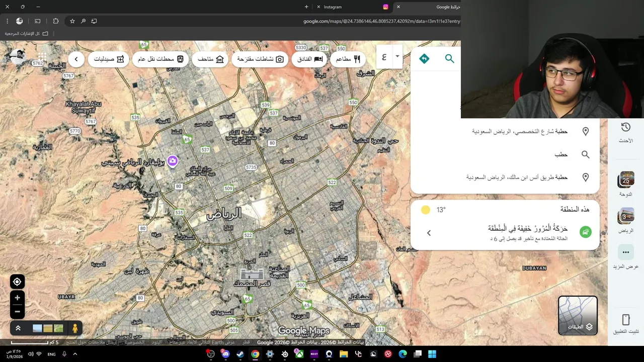Screen dimensions: 644x362
Task: Open Steam from the taskbar
Action: pyautogui.click(x=240, y=354)
